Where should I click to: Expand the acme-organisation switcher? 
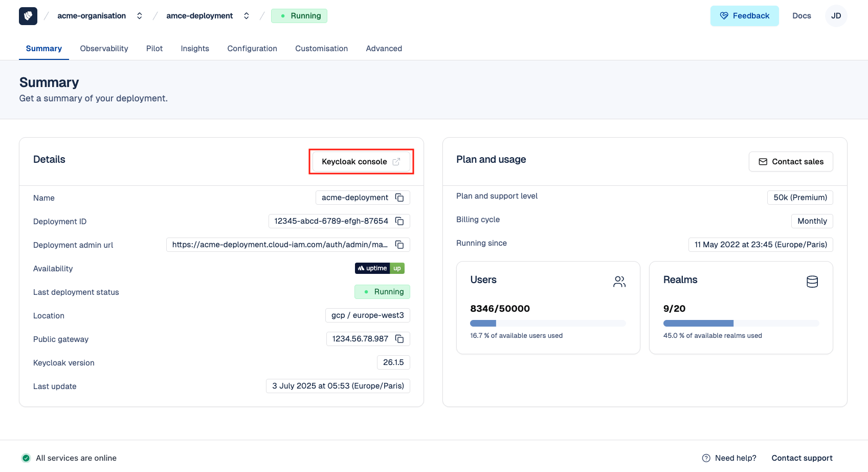(x=139, y=16)
